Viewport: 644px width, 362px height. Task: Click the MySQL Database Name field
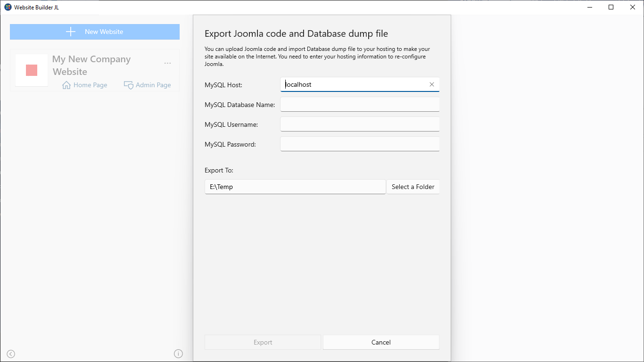pyautogui.click(x=360, y=104)
